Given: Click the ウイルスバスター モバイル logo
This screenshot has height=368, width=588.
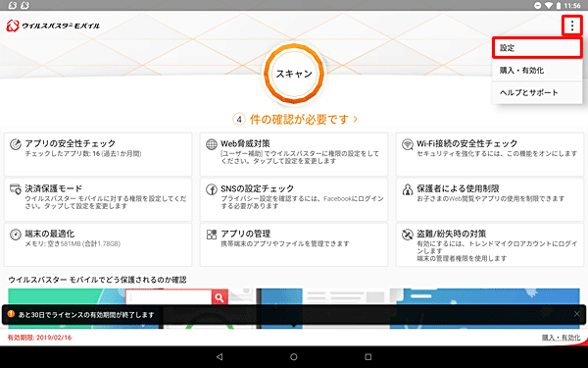Looking at the screenshot, I should (53, 26).
